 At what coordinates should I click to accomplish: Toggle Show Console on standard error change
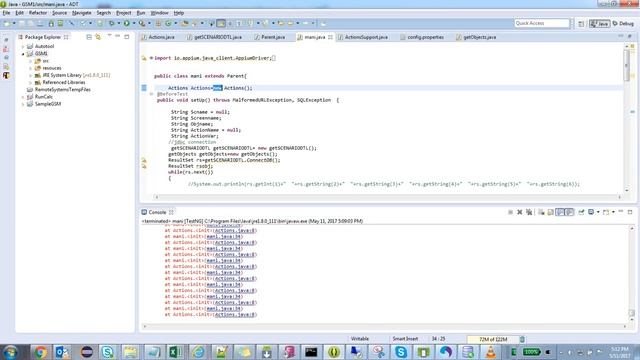[x=569, y=212]
